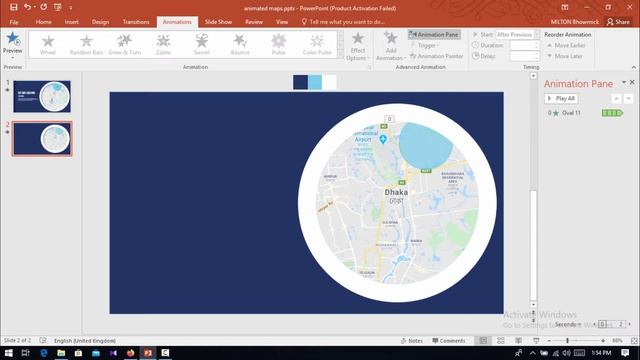Undo the last action
The width and height of the screenshot is (640, 360).
coord(27,7)
